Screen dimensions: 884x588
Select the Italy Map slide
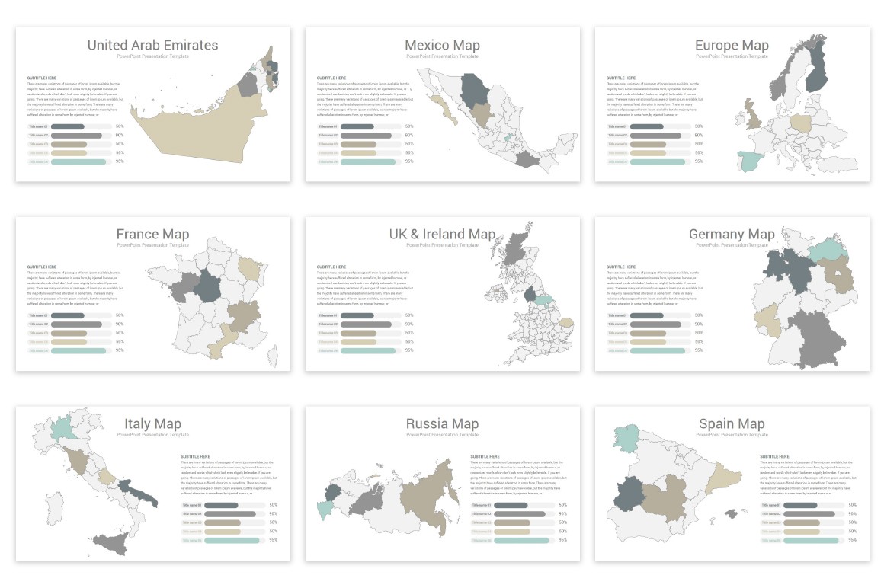tap(153, 483)
